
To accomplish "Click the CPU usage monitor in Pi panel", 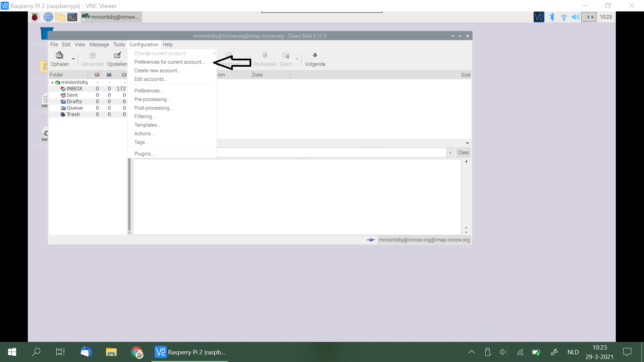I will click(589, 17).
